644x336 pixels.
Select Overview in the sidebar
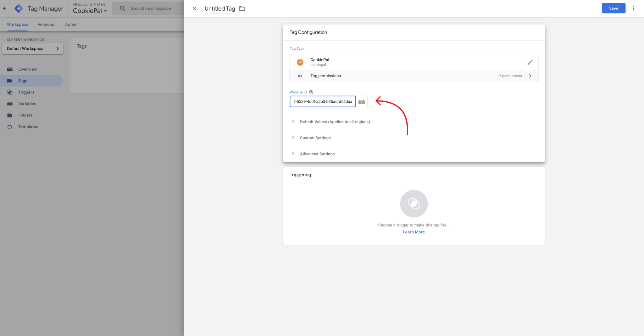(x=28, y=69)
